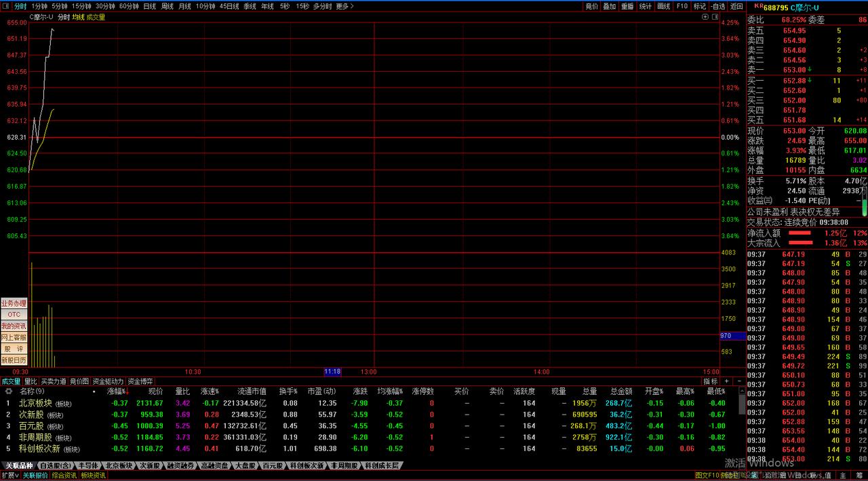
Task: Switch to the 周线 weekly chart
Action: (x=167, y=6)
